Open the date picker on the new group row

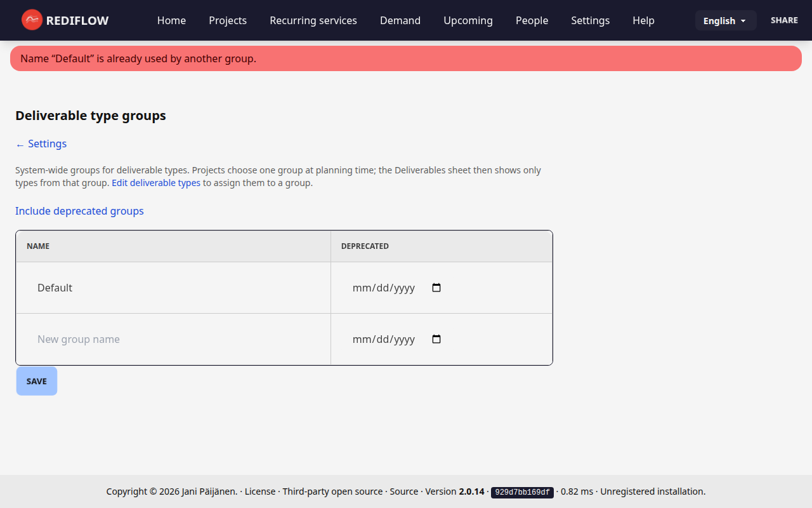pos(436,339)
